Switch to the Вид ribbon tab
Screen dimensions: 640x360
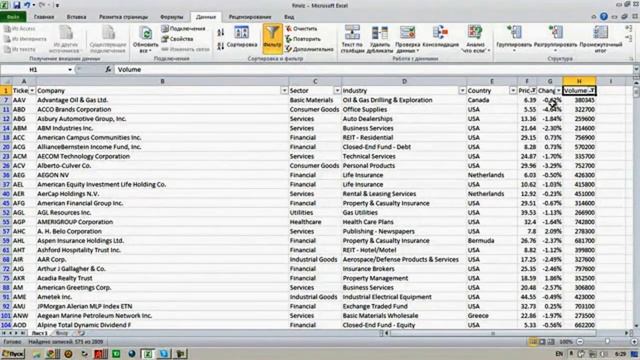coord(289,17)
